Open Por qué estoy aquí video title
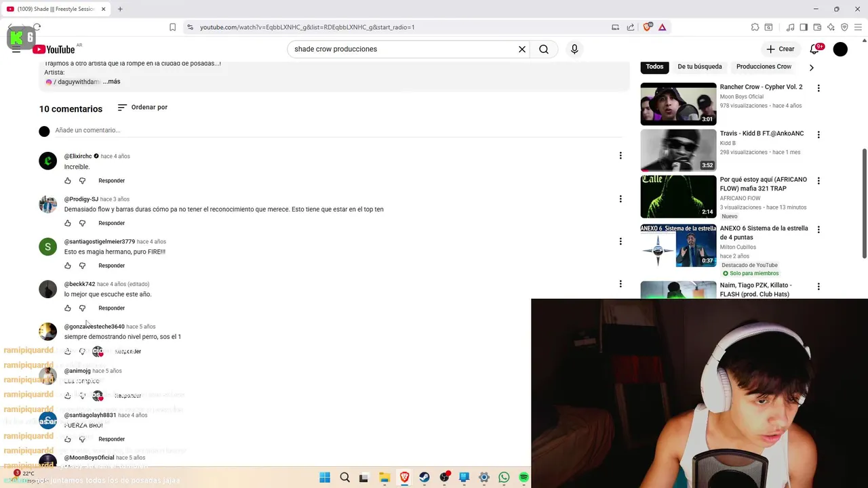The height and width of the screenshot is (488, 868). [764, 184]
